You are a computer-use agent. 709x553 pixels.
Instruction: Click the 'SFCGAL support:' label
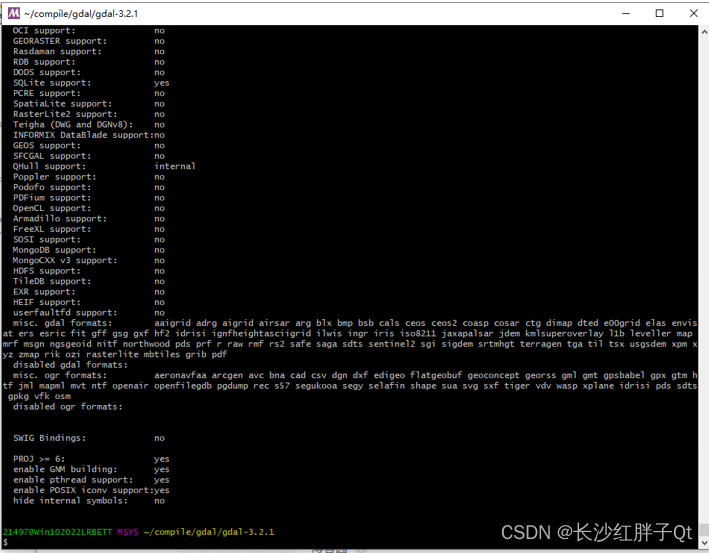click(x=52, y=156)
